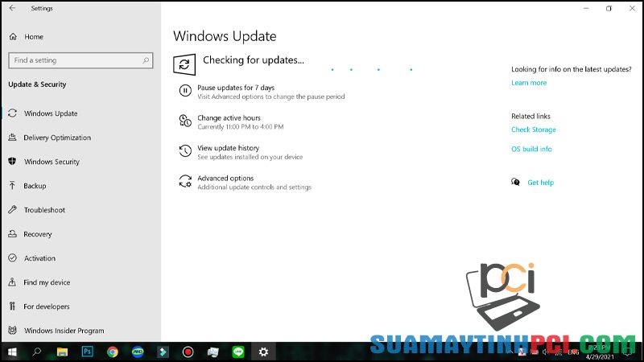Open Windows Update sidebar section
The image size is (644, 362).
51,113
